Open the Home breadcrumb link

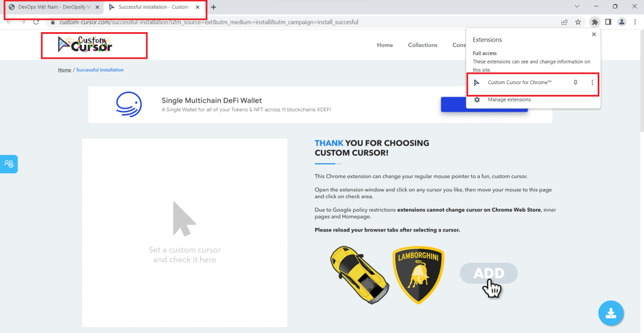pyautogui.click(x=64, y=69)
